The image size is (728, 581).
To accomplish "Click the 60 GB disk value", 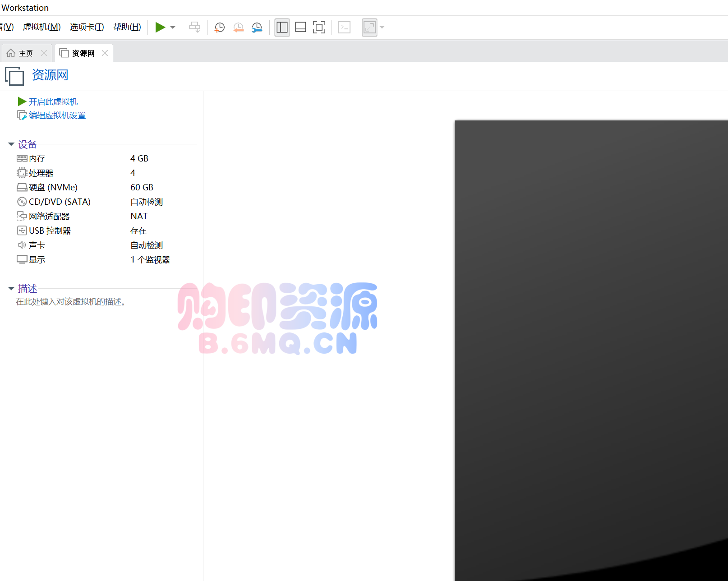I will 142,187.
